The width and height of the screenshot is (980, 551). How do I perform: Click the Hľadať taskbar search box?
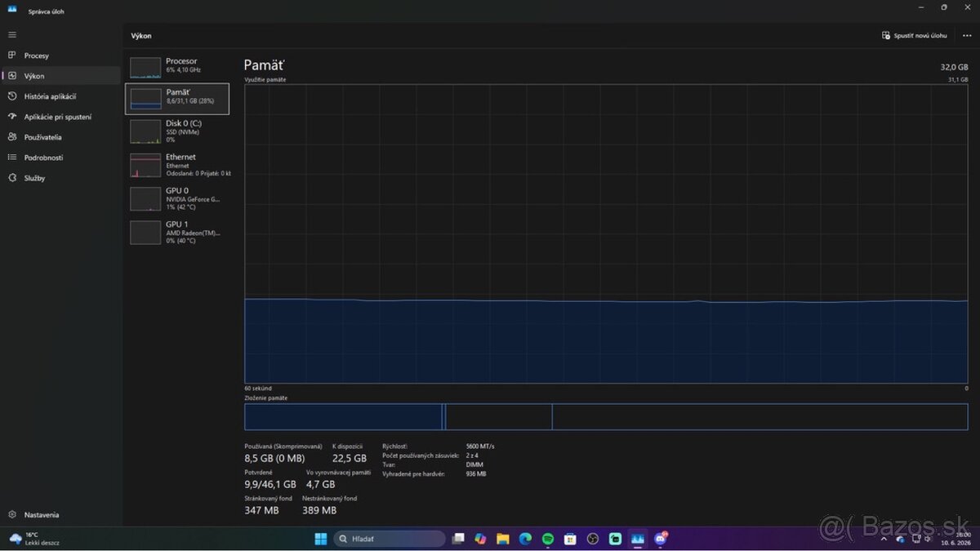tap(390, 539)
